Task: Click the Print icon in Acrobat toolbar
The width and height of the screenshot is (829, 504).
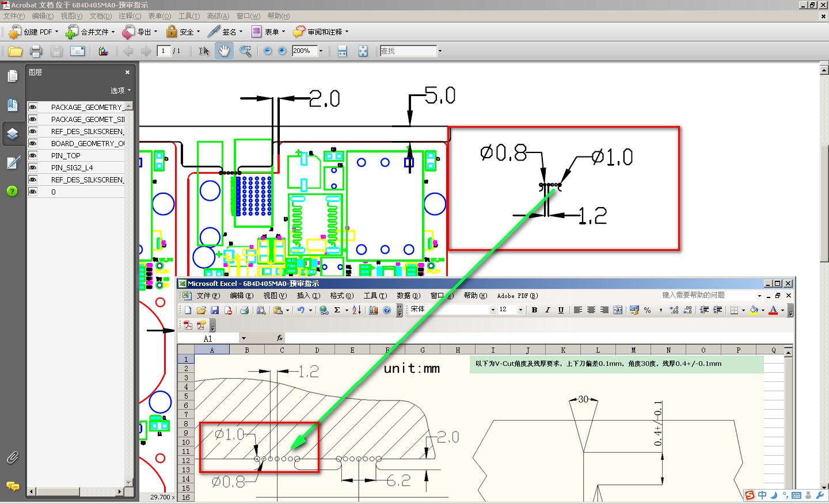Action: click(36, 51)
